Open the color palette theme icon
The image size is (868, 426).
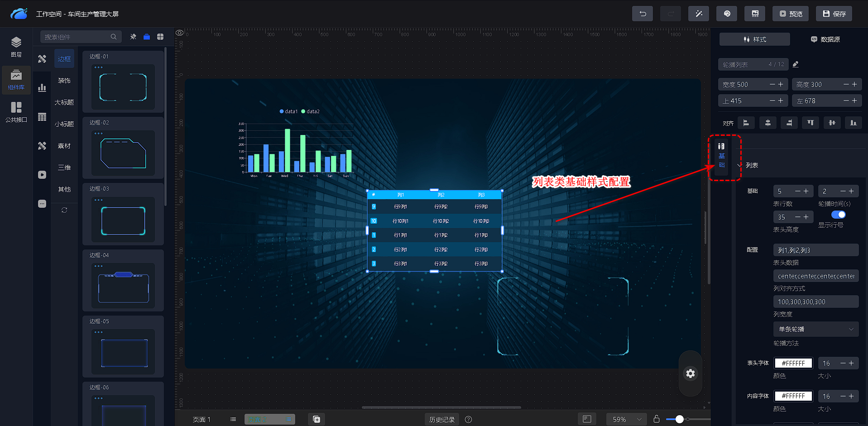[727, 14]
